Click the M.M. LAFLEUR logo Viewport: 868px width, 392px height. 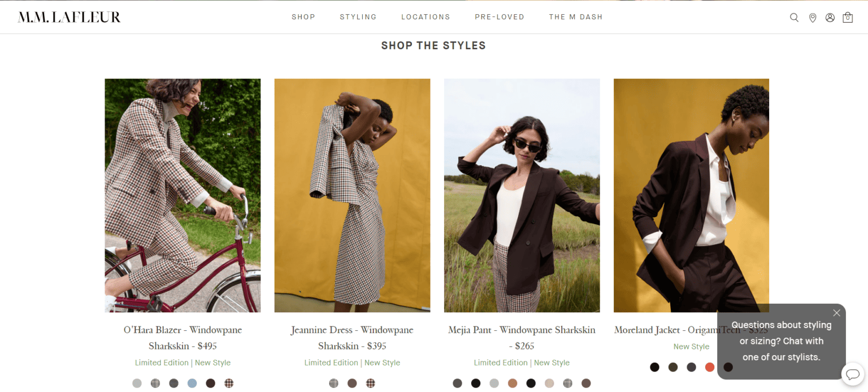click(x=69, y=16)
